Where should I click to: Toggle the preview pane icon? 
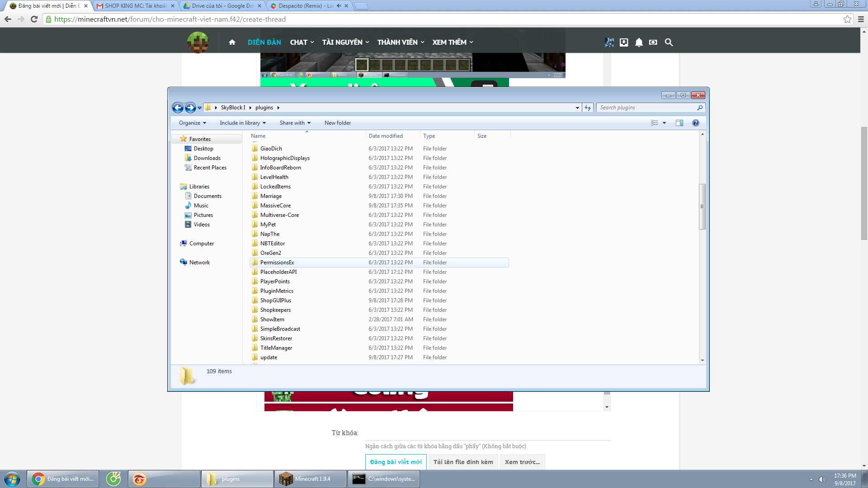click(x=679, y=123)
